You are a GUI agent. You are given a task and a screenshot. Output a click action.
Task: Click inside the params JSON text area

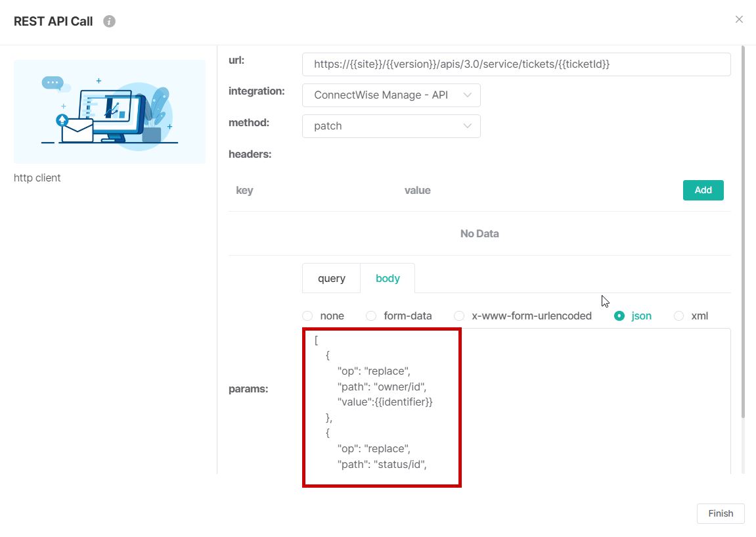pyautogui.click(x=591, y=401)
